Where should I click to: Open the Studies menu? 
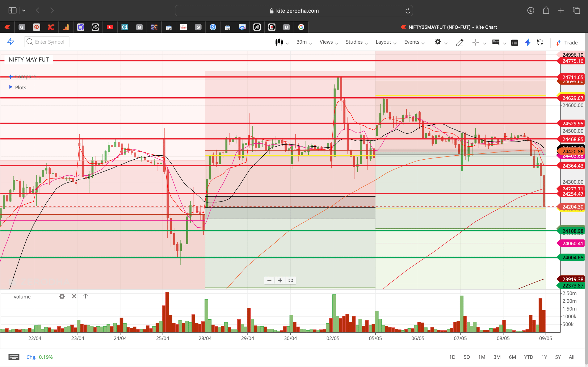coord(354,42)
